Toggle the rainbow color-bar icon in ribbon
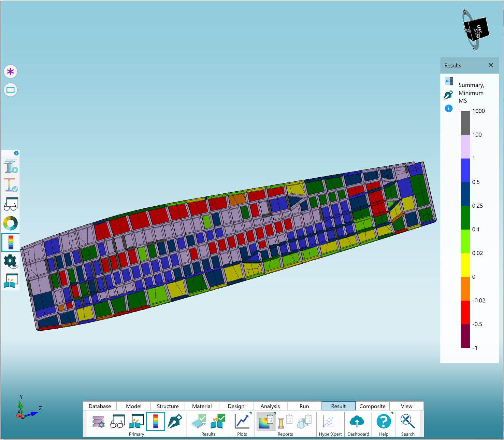The width and height of the screenshot is (504, 440). pos(156,421)
